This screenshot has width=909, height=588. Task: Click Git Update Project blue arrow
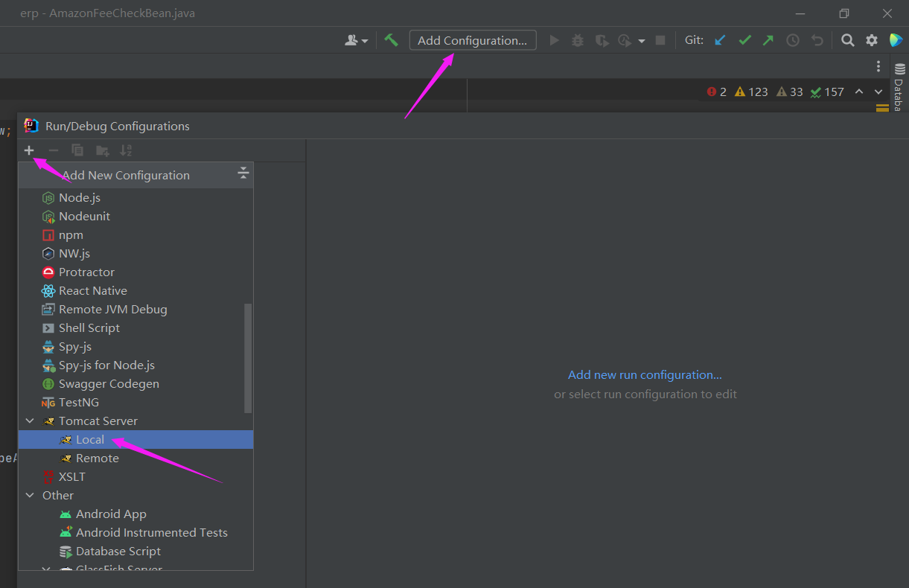click(720, 40)
